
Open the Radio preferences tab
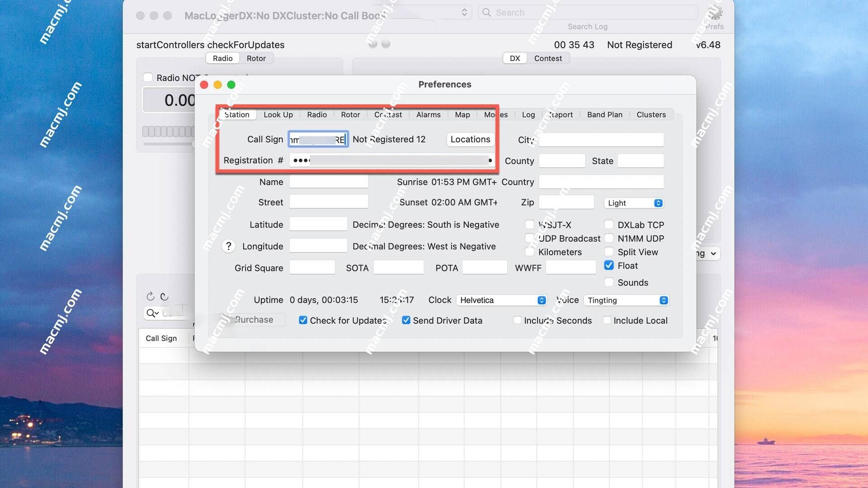(317, 114)
